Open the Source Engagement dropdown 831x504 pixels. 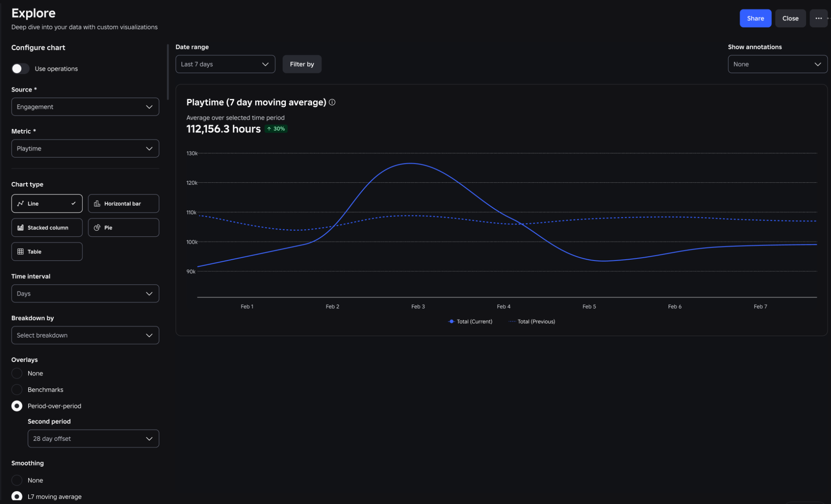85,107
